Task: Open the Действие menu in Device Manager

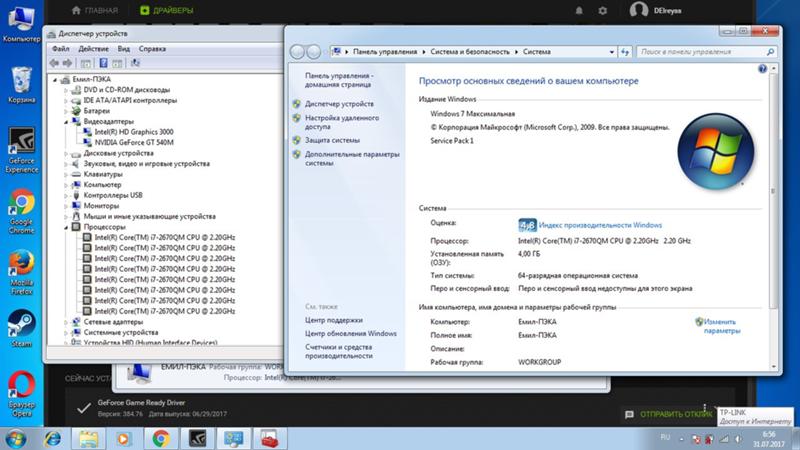Action: pyautogui.click(x=93, y=49)
